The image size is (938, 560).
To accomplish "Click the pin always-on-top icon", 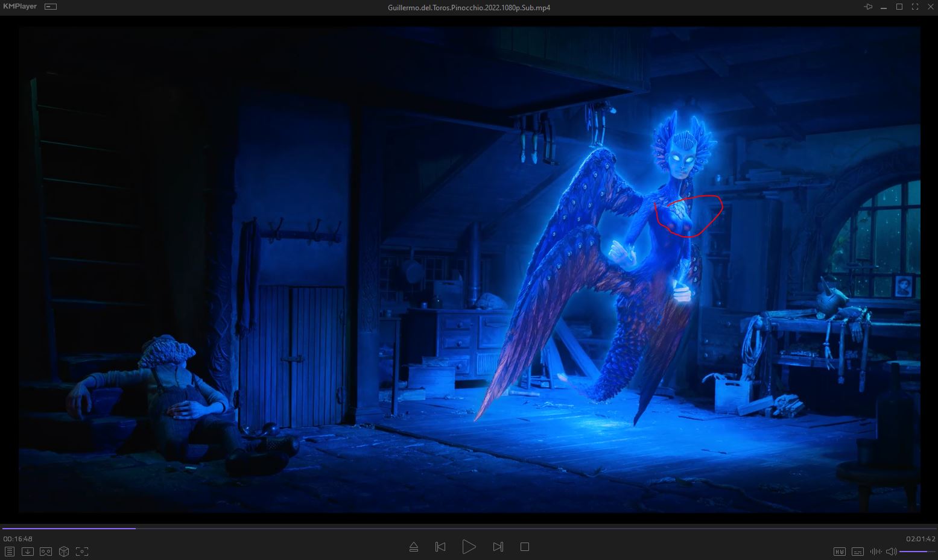I will (868, 7).
